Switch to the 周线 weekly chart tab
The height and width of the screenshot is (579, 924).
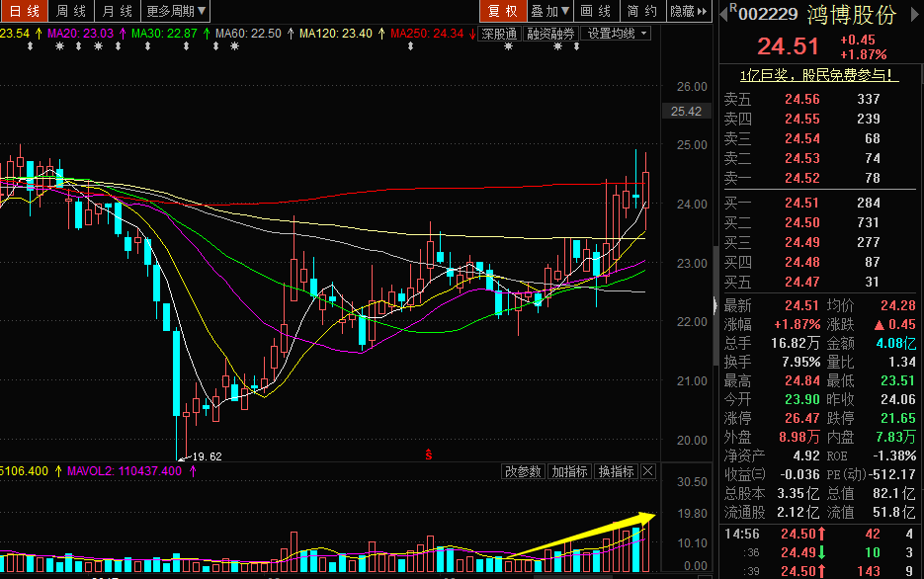[70, 11]
